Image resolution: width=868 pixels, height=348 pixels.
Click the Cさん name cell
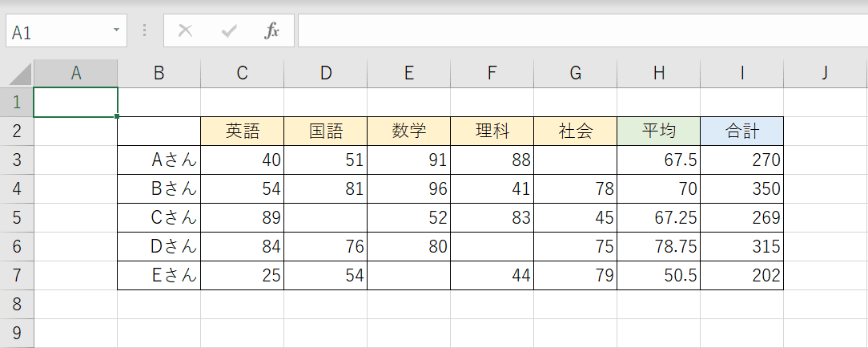(x=159, y=218)
